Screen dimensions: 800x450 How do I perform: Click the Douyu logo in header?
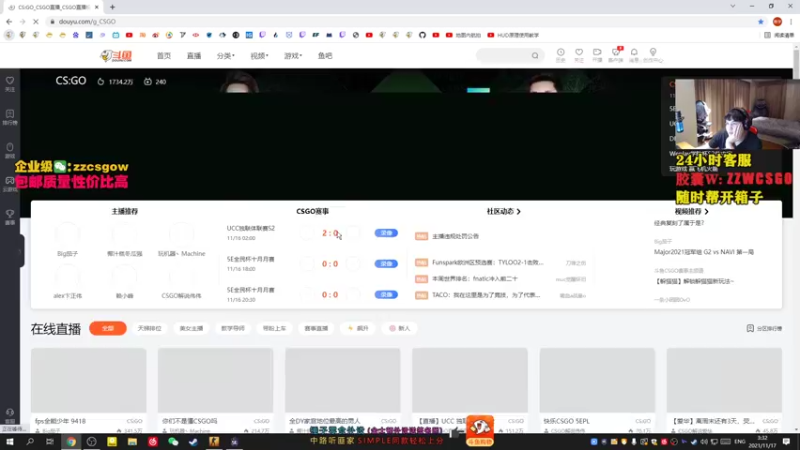(116, 56)
